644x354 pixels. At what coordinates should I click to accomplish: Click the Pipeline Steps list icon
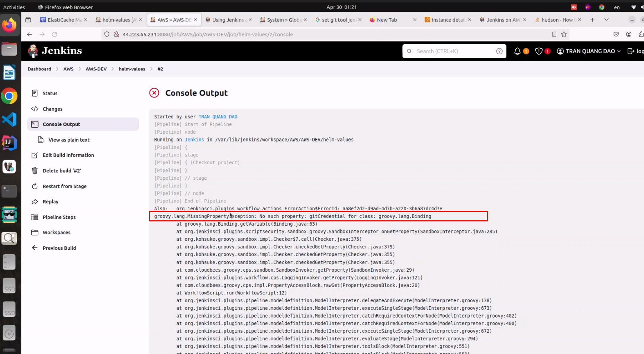(x=35, y=217)
